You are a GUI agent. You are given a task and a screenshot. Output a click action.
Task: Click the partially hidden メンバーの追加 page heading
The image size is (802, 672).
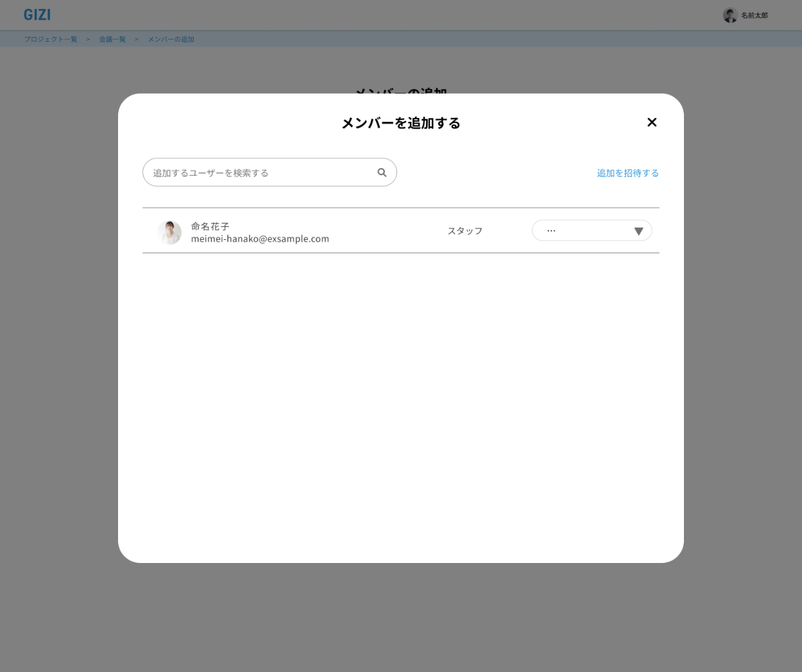tap(400, 90)
